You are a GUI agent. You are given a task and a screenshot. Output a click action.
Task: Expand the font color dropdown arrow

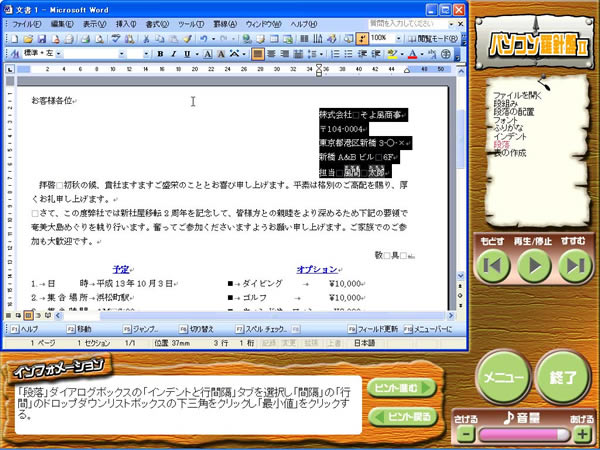(422, 54)
